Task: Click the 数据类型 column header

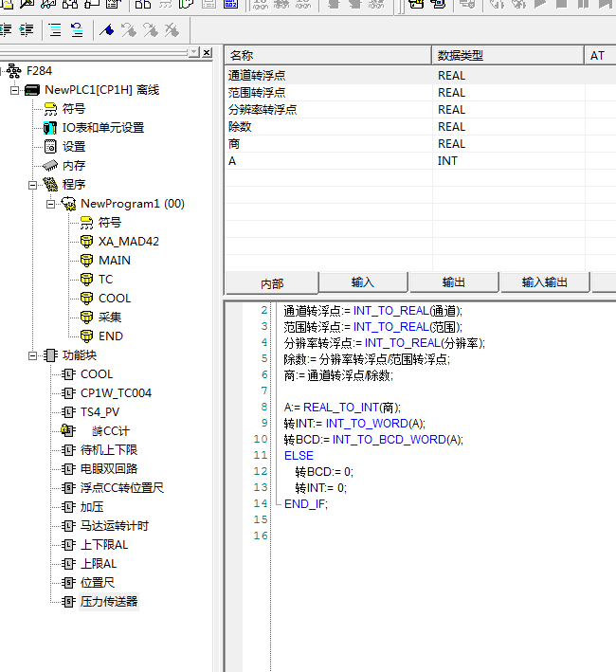Action: [508, 56]
